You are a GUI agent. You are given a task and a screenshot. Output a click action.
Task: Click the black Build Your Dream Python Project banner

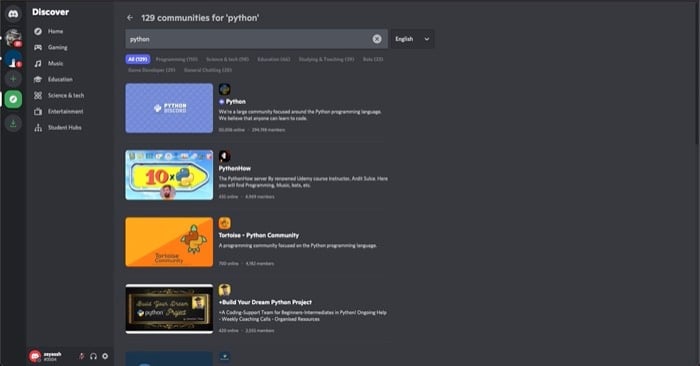point(169,309)
